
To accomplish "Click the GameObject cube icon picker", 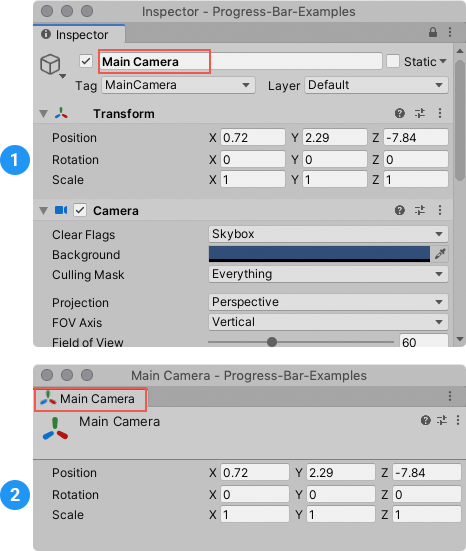I will 53,66.
